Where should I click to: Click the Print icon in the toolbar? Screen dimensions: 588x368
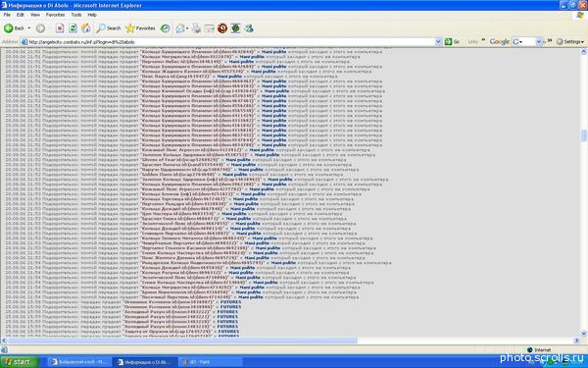point(196,28)
